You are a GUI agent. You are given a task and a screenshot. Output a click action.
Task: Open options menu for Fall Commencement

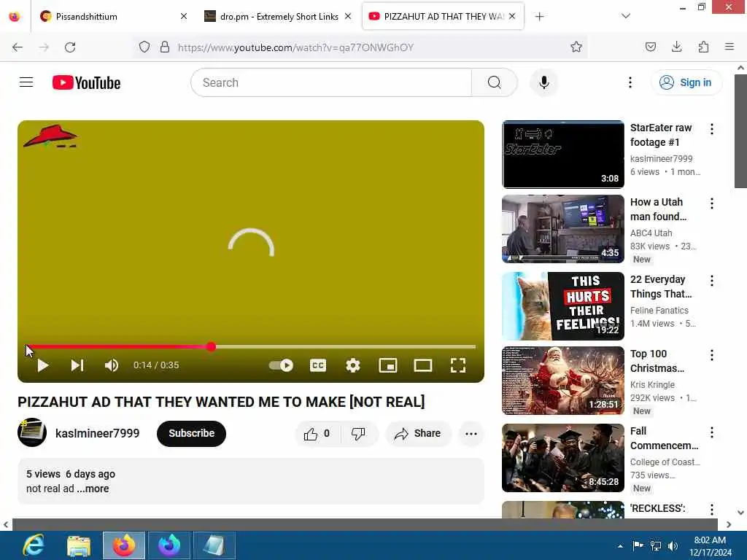712,432
